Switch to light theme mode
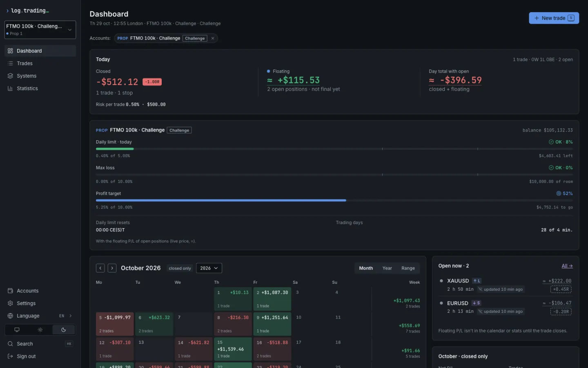 click(x=40, y=330)
